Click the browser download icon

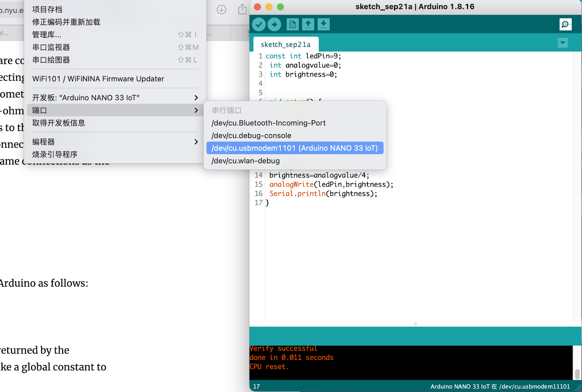222,9
